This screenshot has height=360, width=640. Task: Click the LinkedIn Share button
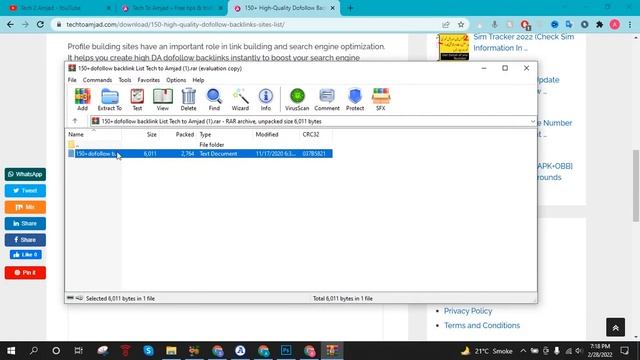pos(25,223)
